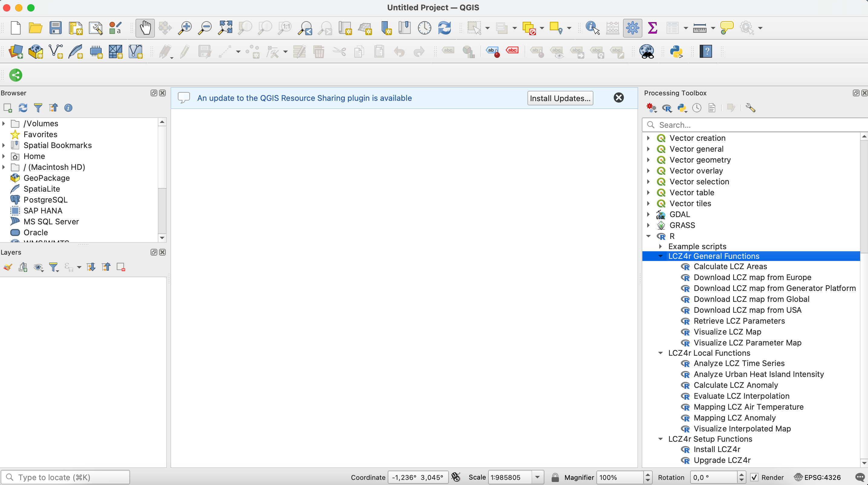Open the field calculator
868x485 pixels.
[x=612, y=28]
